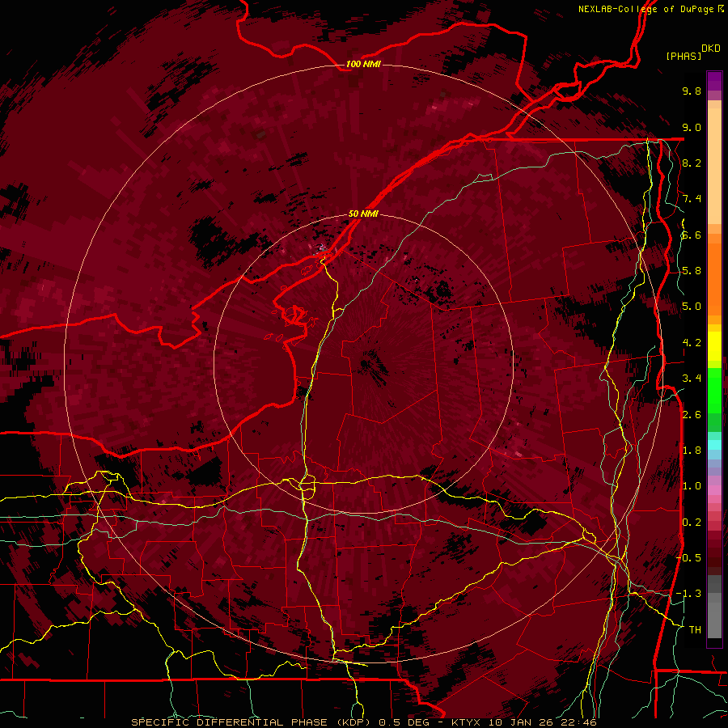Click the [PHAS] legend unit label
This screenshot has height=728, width=728.
(x=684, y=56)
